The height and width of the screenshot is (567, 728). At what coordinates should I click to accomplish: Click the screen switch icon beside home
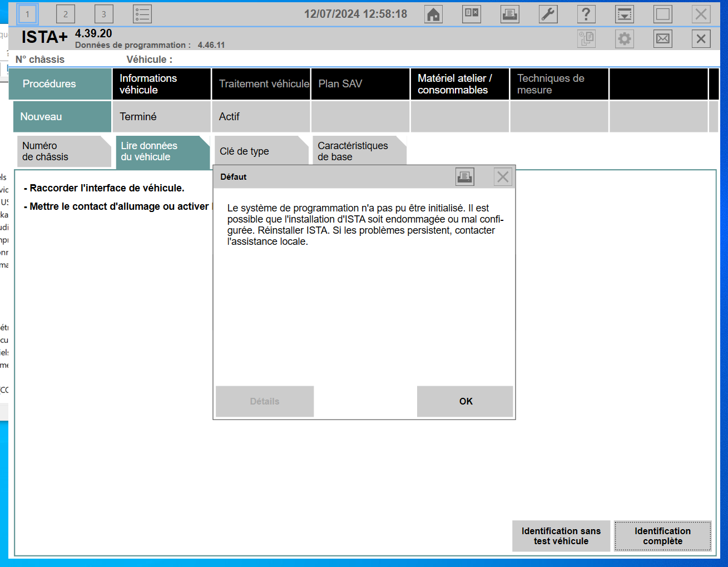point(472,14)
